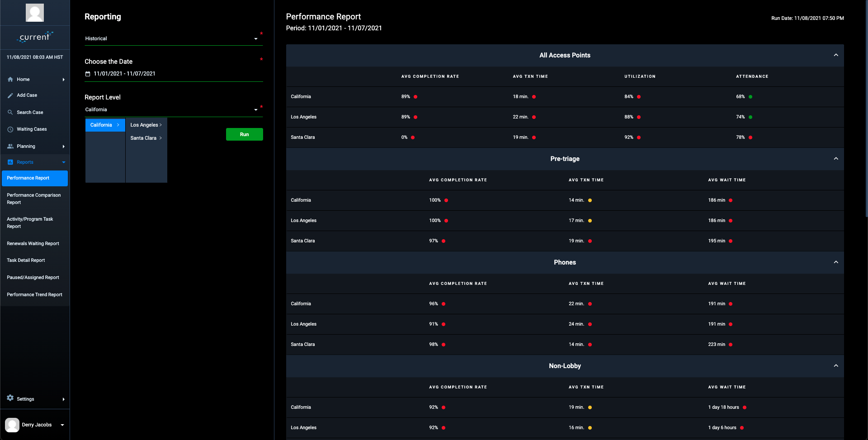Click the Waiting Cases clock icon

tap(10, 129)
